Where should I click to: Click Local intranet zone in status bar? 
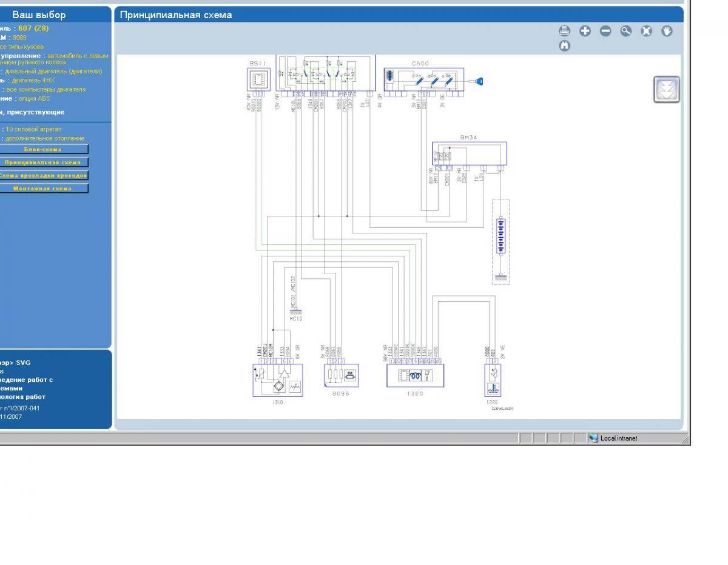(613, 438)
